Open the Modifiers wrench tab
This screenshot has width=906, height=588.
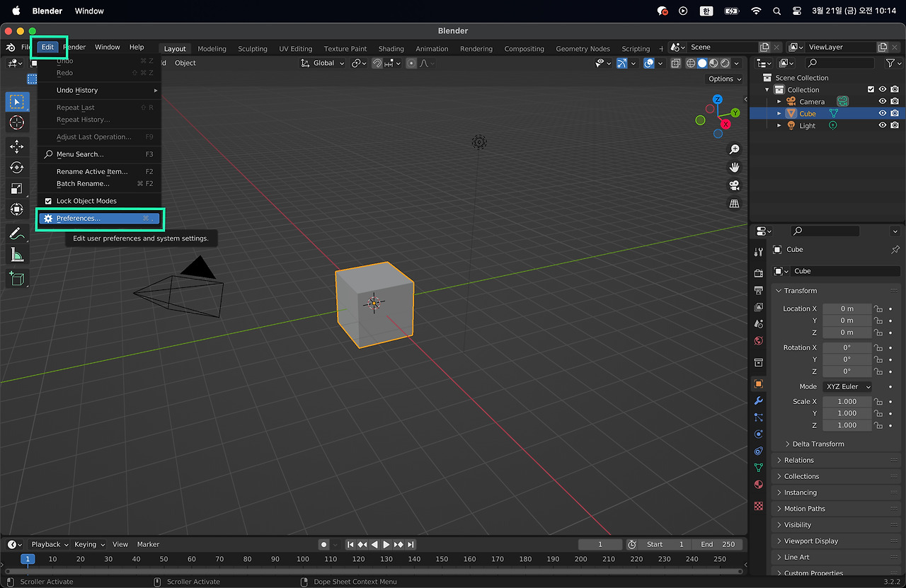(x=759, y=400)
